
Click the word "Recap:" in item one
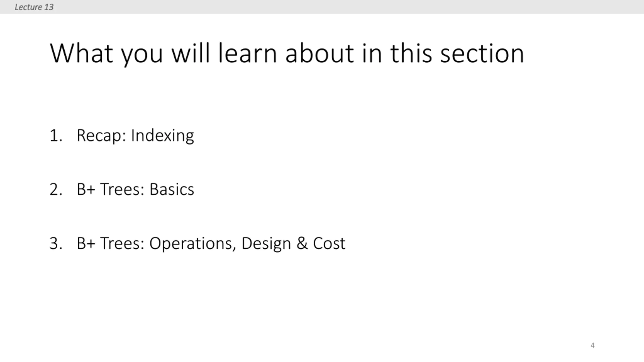pos(101,135)
